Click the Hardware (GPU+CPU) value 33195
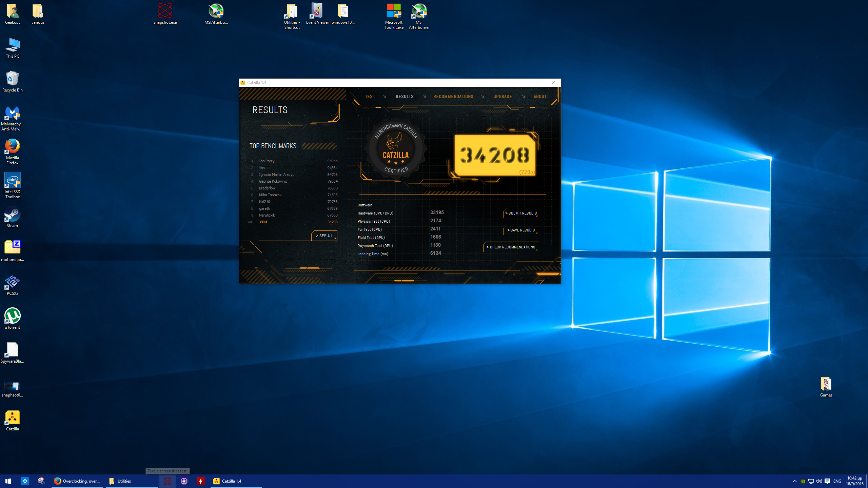 tap(437, 212)
